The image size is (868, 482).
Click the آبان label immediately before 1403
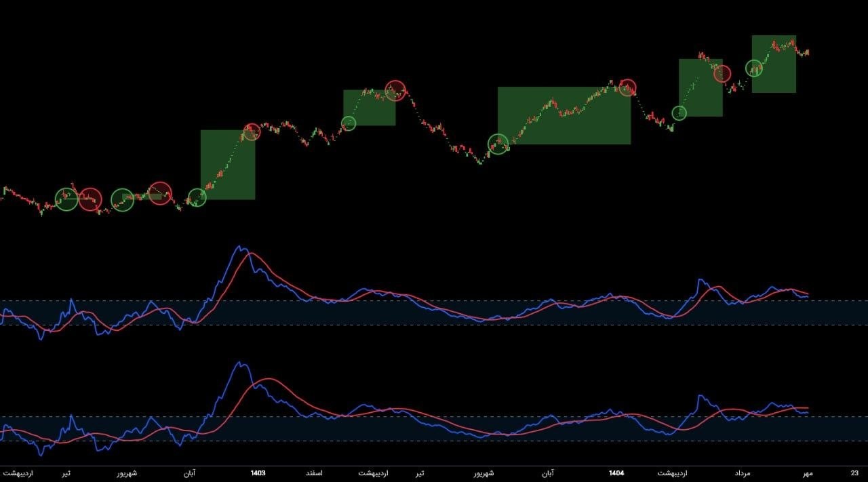click(x=189, y=473)
